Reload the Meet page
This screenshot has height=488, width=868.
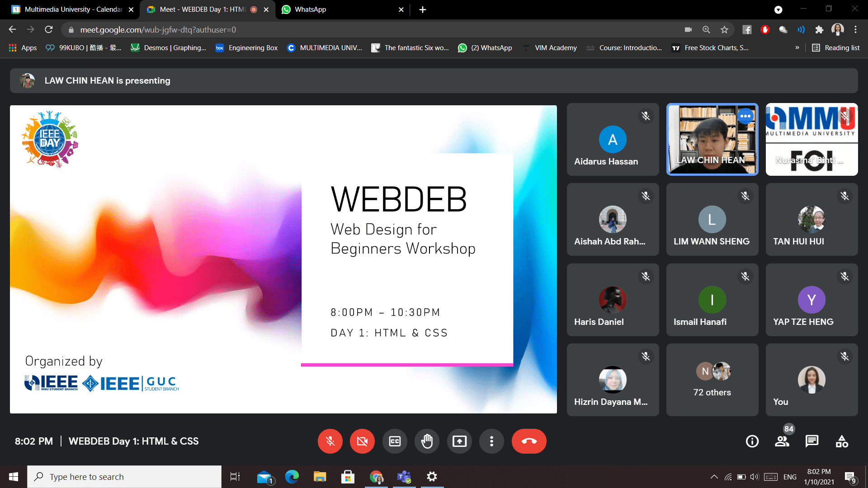pyautogui.click(x=49, y=29)
